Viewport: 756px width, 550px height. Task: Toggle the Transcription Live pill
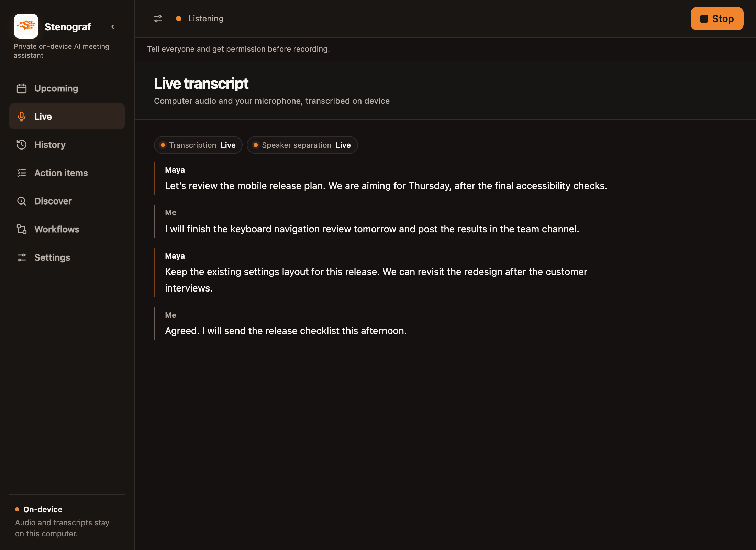(x=198, y=145)
